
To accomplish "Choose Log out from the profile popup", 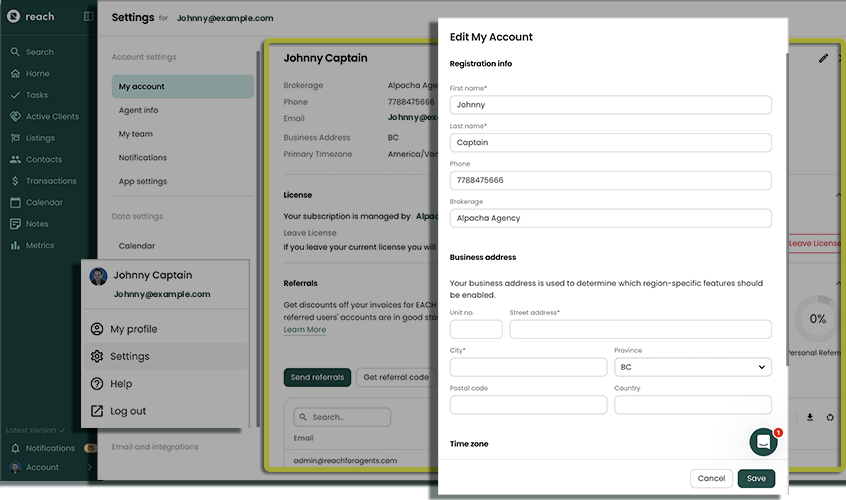I will [x=127, y=411].
